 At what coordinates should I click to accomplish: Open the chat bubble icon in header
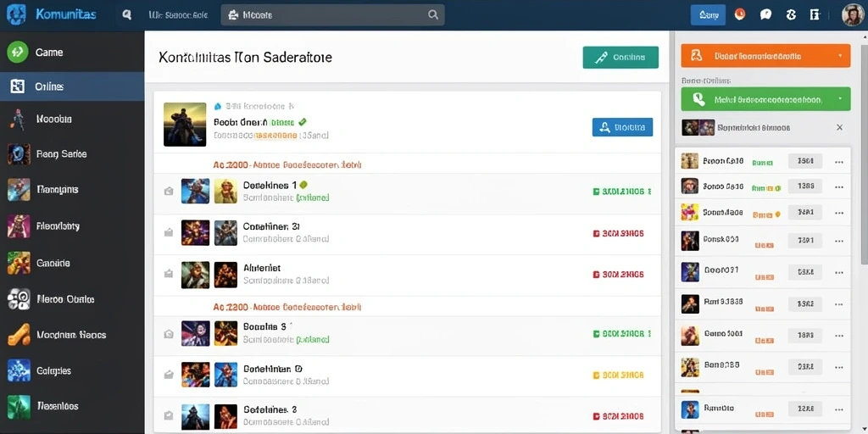coord(765,15)
